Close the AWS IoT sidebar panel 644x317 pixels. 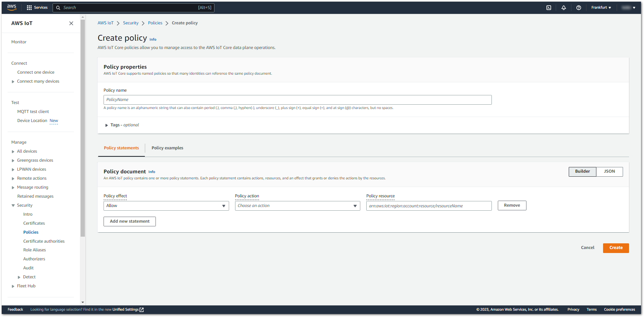(71, 23)
